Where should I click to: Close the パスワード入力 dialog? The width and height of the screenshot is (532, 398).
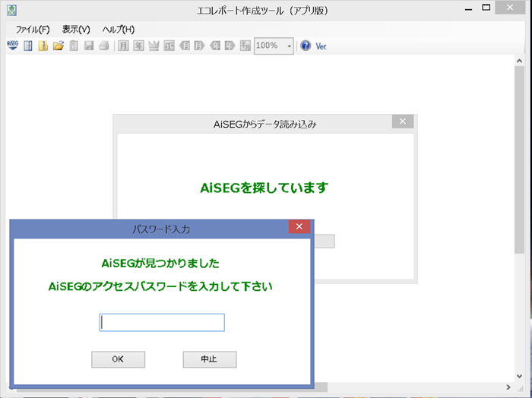pyautogui.click(x=299, y=226)
